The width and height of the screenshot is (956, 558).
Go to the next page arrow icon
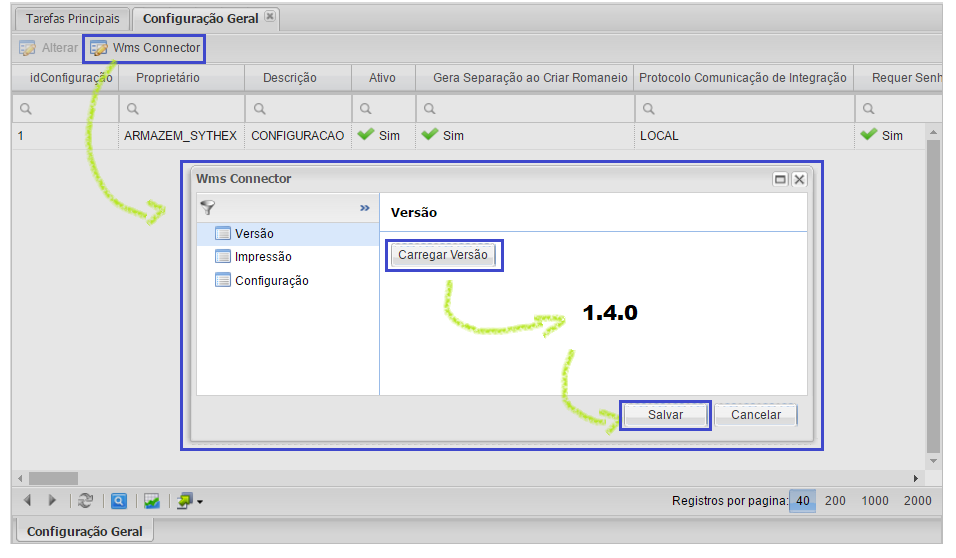pos(52,501)
